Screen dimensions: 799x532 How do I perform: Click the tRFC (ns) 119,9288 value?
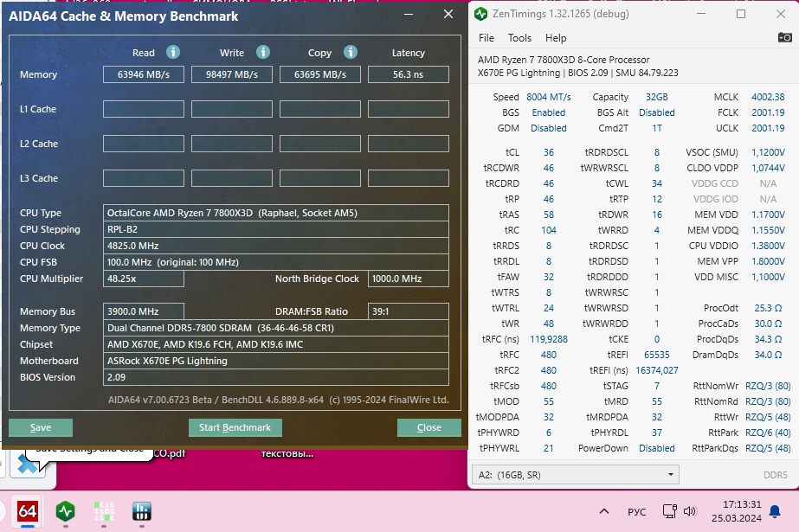tap(549, 339)
